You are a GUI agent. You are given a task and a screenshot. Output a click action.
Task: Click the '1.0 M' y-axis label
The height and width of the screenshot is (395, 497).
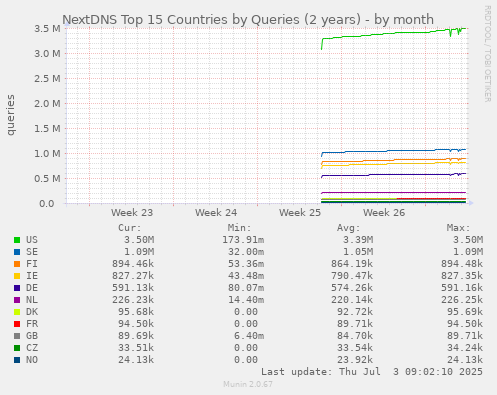[x=47, y=154]
